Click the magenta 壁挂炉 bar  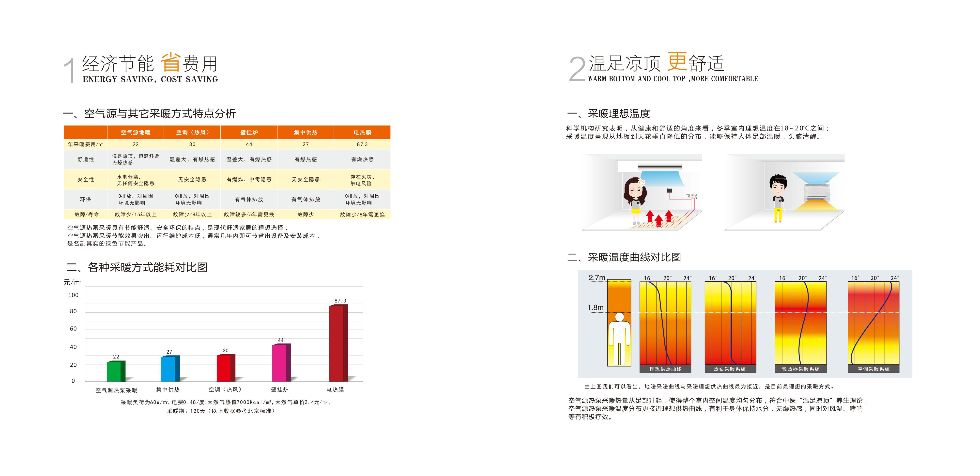[281, 363]
